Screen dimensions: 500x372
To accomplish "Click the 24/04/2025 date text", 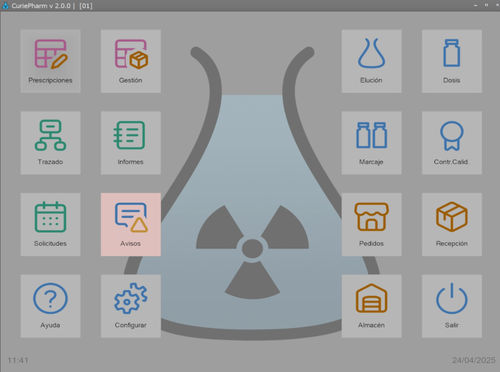I will pyautogui.click(x=473, y=360).
